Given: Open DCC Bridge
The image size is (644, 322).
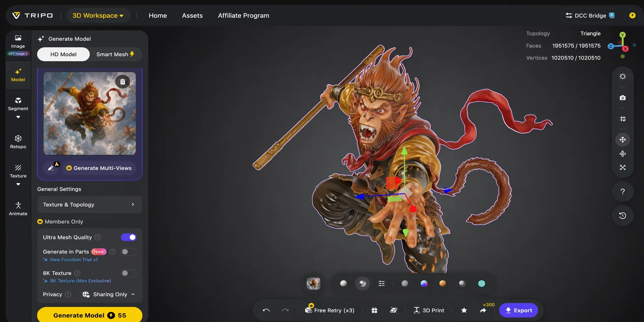Looking at the screenshot, I should click(x=590, y=15).
